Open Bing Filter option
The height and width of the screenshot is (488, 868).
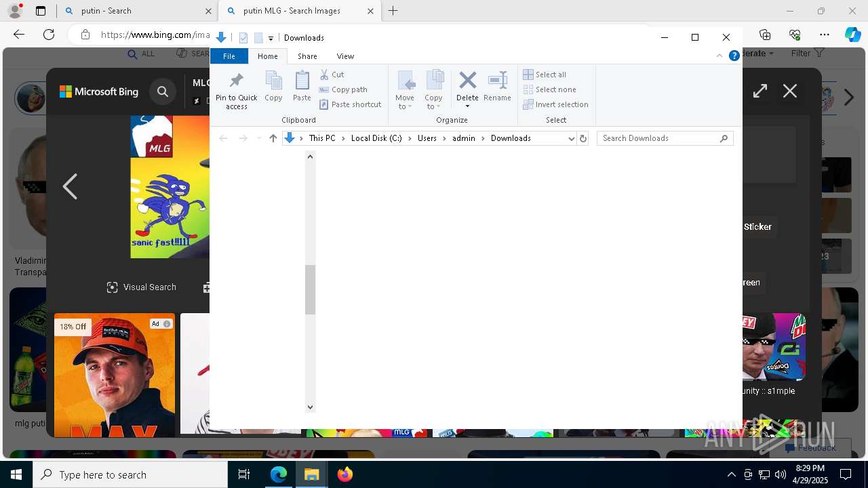tap(807, 53)
